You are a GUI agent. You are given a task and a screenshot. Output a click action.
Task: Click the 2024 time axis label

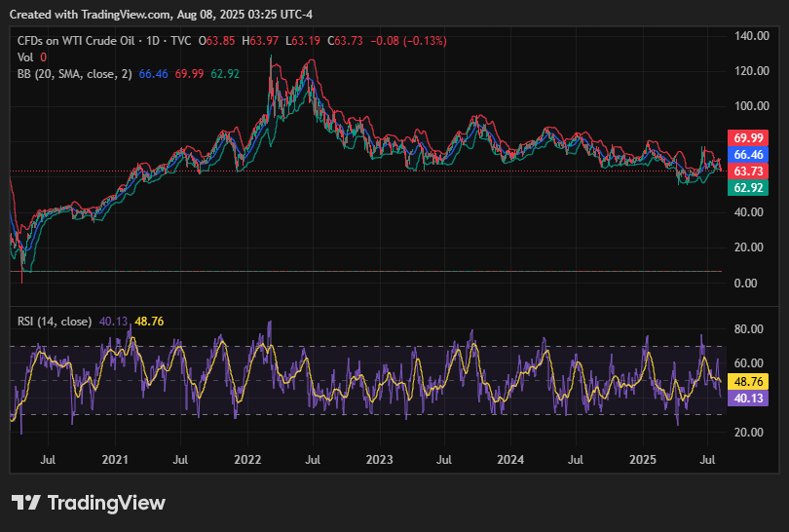click(510, 460)
